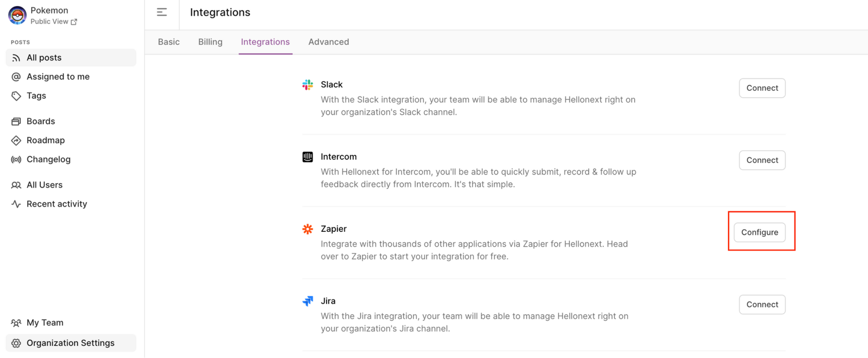Click the Roadmap diamond icon

(16, 141)
